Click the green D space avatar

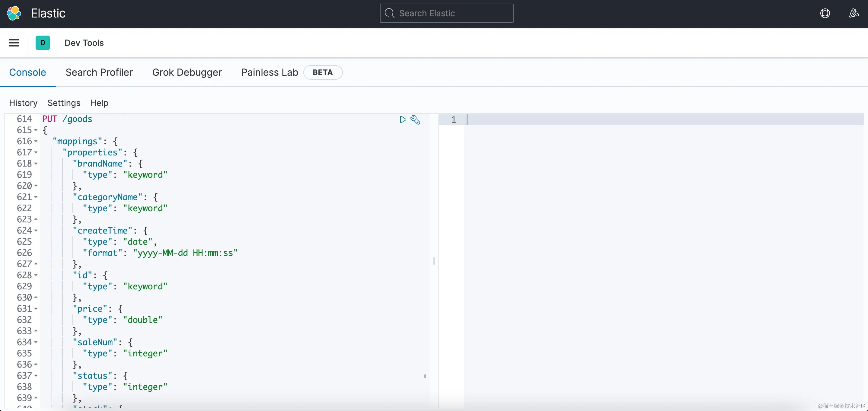43,43
